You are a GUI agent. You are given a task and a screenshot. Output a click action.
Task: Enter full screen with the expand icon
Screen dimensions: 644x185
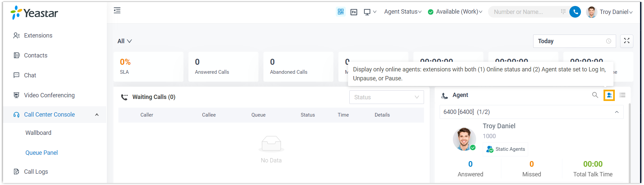pyautogui.click(x=626, y=41)
